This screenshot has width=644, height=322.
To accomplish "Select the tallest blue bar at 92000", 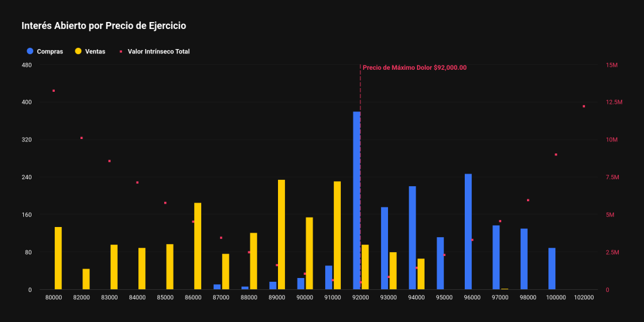I will pyautogui.click(x=357, y=201).
